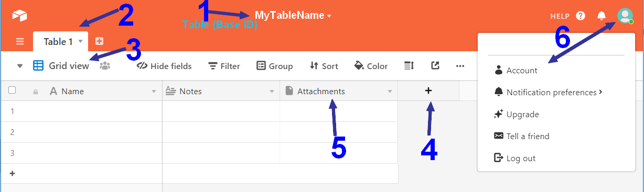Open the more options ellipsis icon
Screen dimensions: 644x192
460,66
